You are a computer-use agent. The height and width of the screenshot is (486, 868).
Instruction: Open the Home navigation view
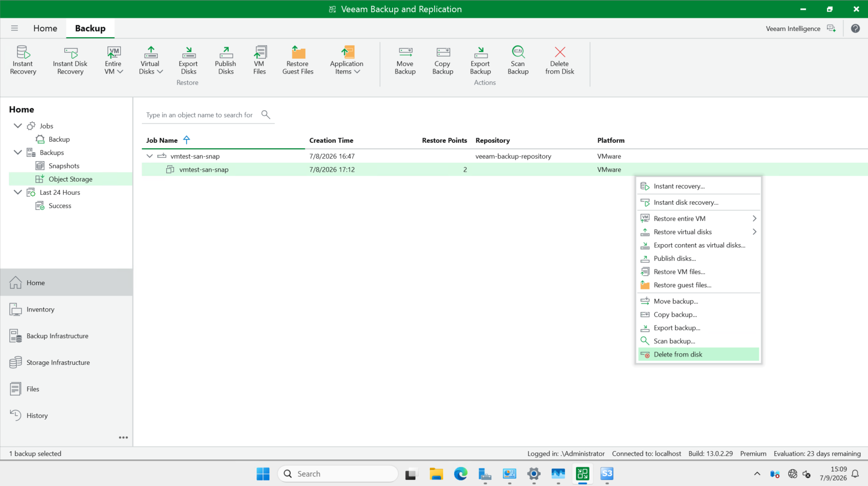[x=66, y=283]
